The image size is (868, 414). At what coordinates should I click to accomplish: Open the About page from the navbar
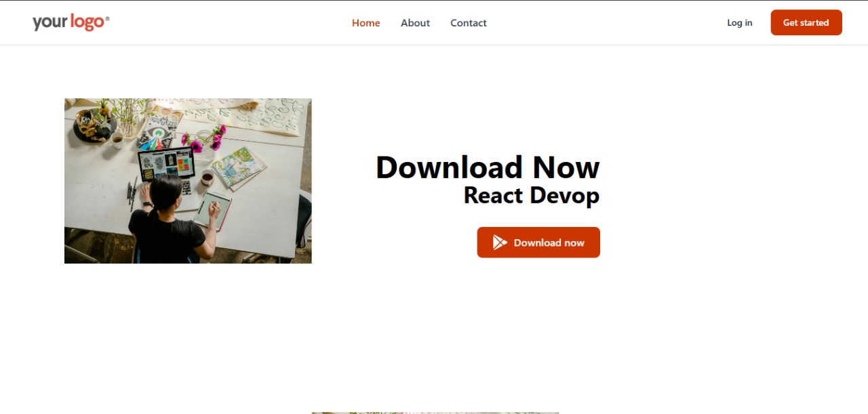(x=415, y=23)
